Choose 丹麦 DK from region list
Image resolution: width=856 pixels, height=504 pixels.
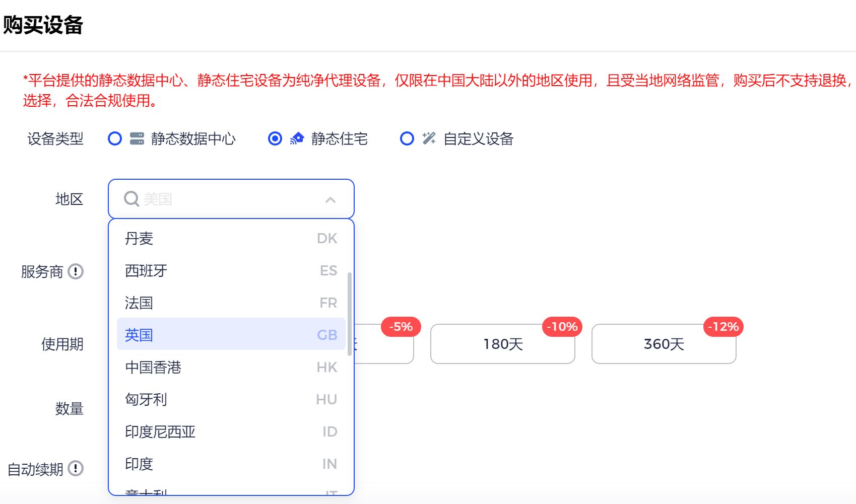(231, 238)
